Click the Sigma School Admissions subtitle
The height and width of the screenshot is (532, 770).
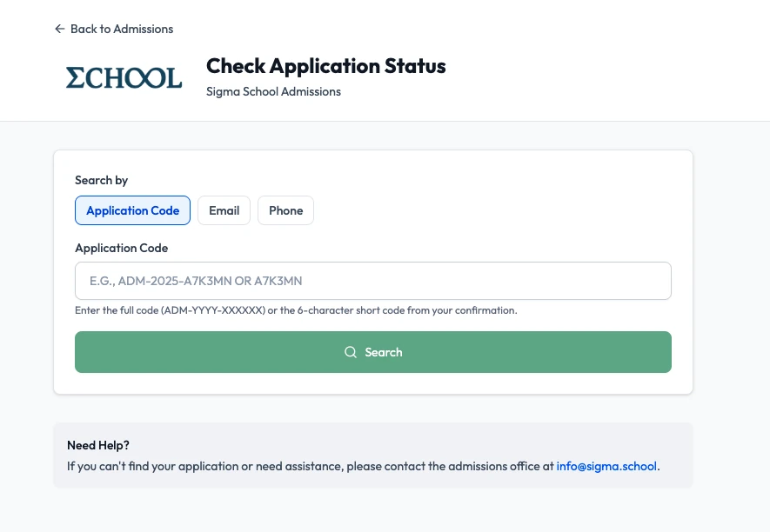pos(273,92)
